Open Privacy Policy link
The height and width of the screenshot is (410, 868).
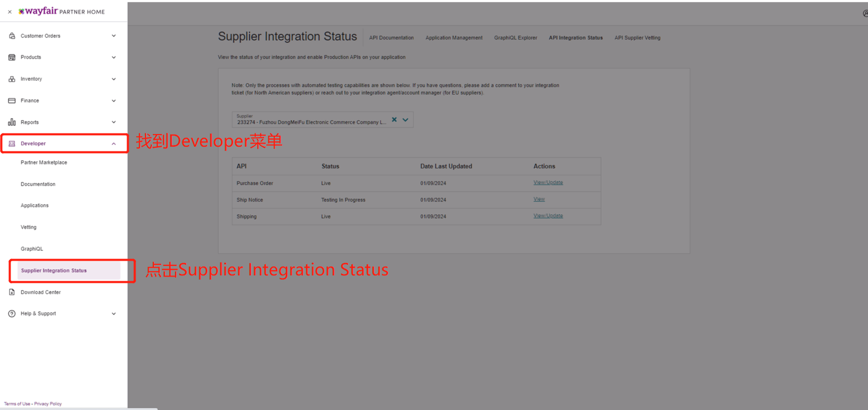tap(48, 404)
